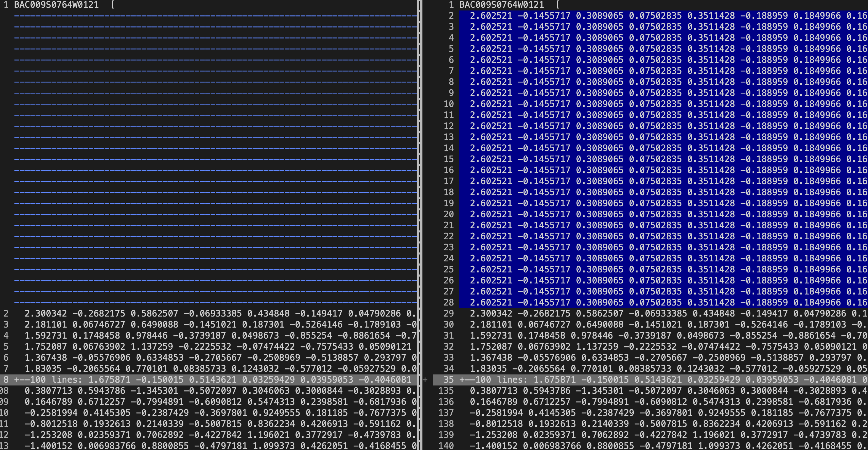This screenshot has height=450, width=868.
Task: Click the opening bracket on left line 1
Action: [113, 5]
